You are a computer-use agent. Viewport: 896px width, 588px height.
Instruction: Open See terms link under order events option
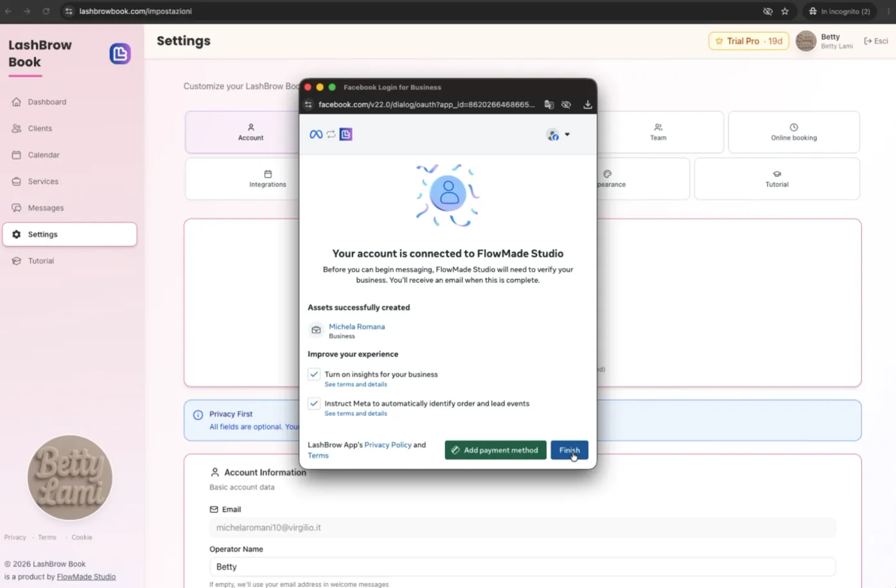[356, 413]
